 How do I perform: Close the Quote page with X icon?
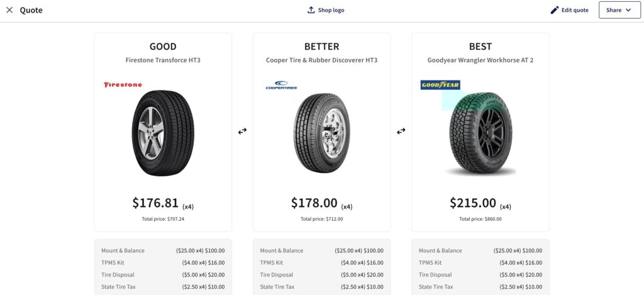click(x=9, y=10)
